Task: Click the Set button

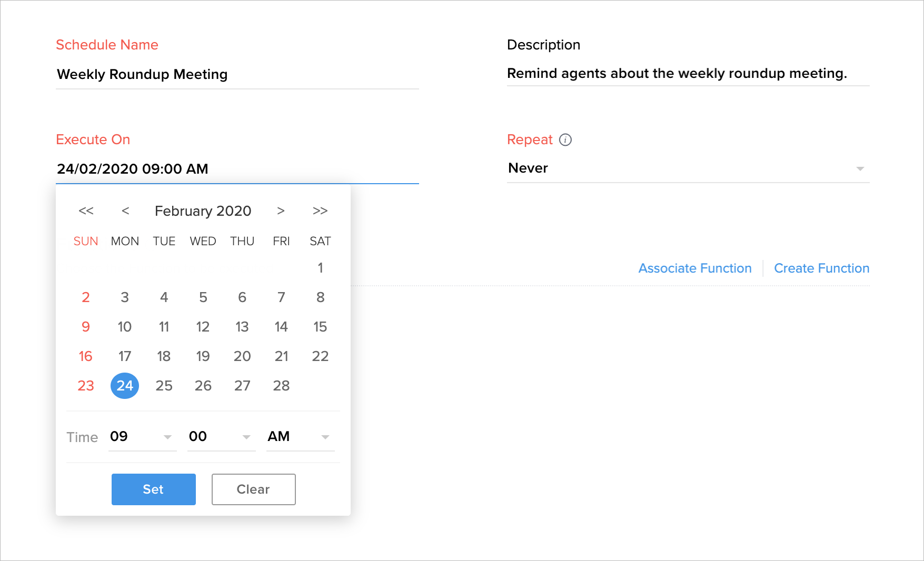Action: (x=154, y=489)
